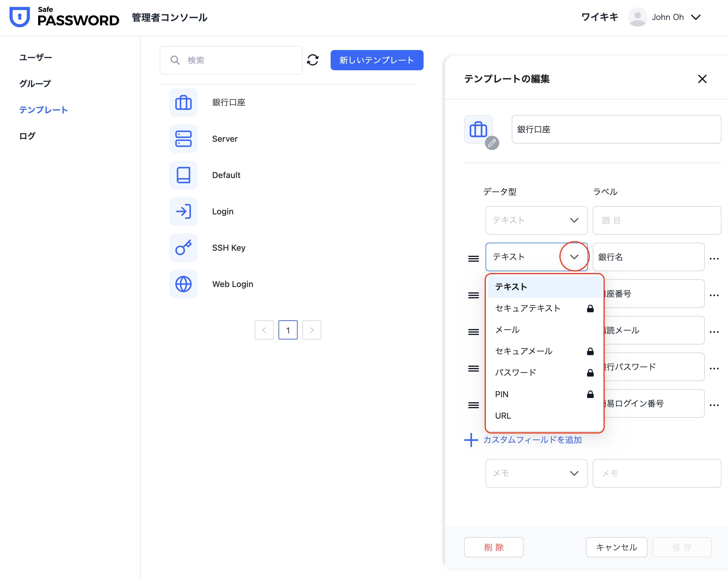728x580 pixels.
Task: Click the plus icon for カスタムフィールドを追加
Action: (x=471, y=440)
